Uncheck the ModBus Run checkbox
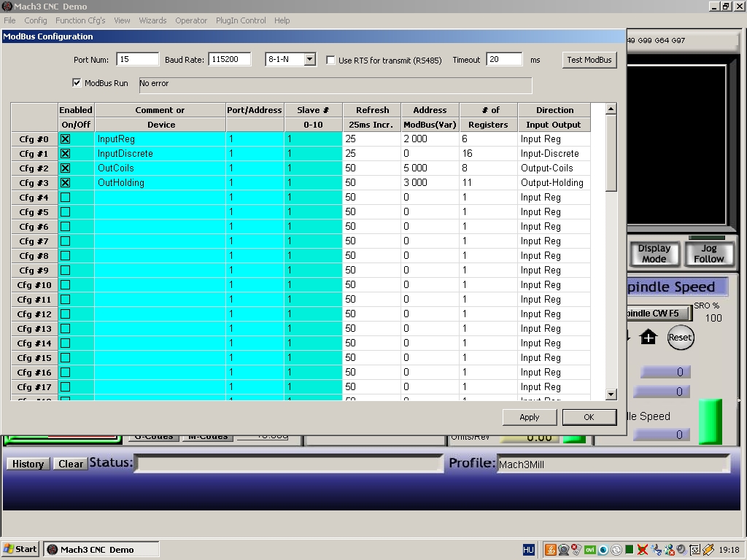The image size is (747, 560). click(x=77, y=83)
